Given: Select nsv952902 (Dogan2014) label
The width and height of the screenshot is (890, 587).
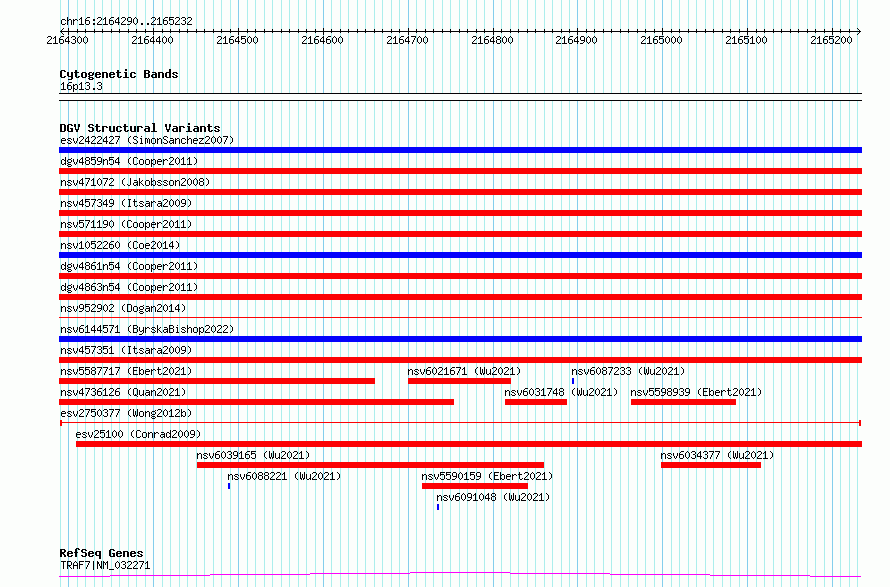Looking at the screenshot, I should coord(123,308).
